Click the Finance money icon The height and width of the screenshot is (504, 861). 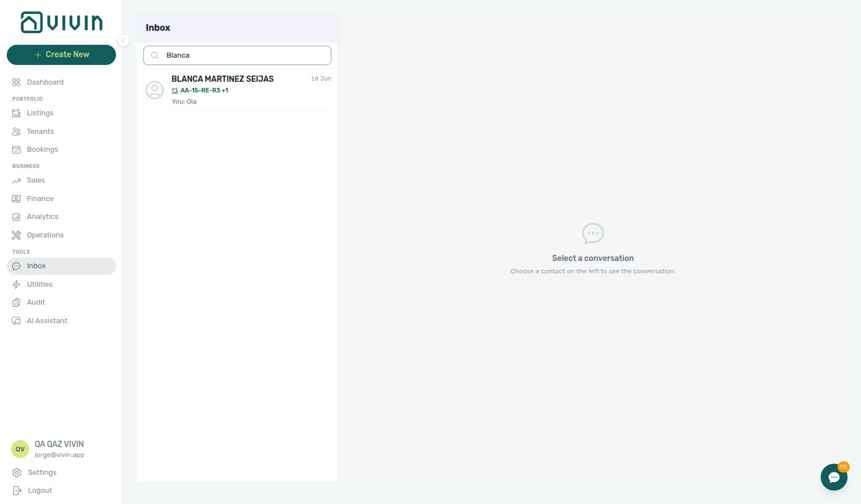click(16, 199)
